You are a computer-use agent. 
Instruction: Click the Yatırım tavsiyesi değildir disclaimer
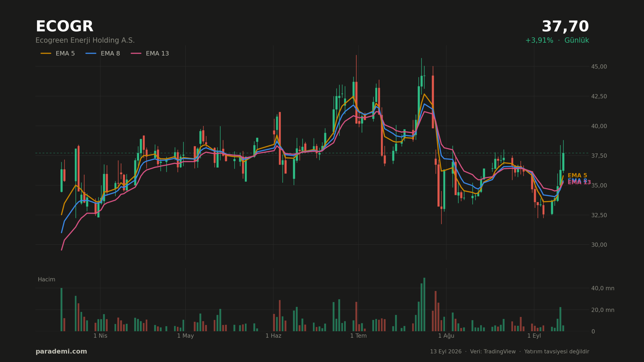tap(557, 352)
